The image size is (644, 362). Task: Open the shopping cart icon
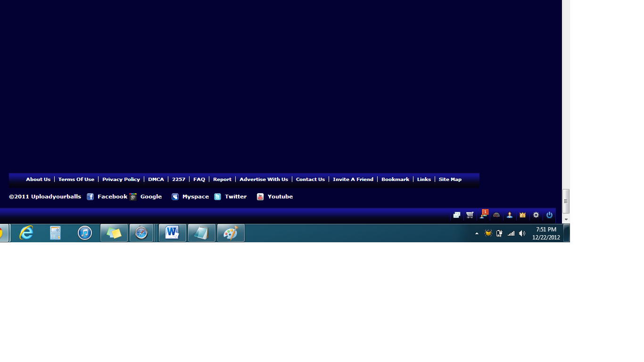tap(470, 215)
